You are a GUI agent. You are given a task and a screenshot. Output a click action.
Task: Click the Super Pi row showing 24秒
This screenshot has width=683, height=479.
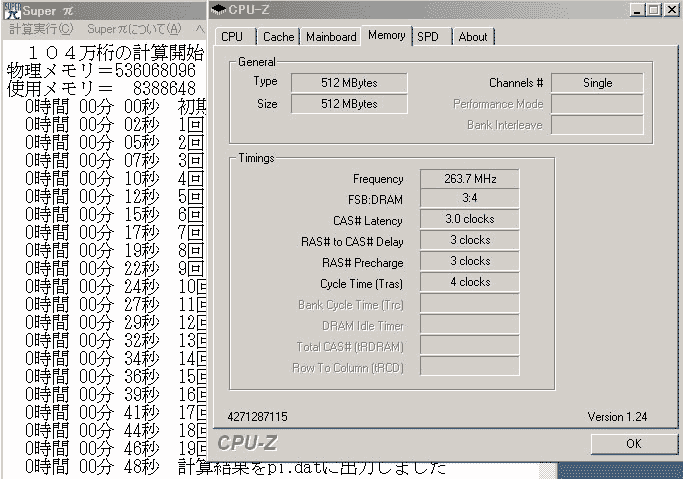coord(115,286)
